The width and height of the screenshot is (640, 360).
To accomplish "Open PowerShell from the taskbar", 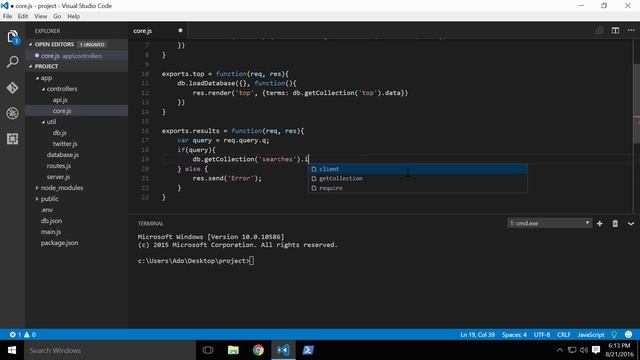I will (x=308, y=350).
